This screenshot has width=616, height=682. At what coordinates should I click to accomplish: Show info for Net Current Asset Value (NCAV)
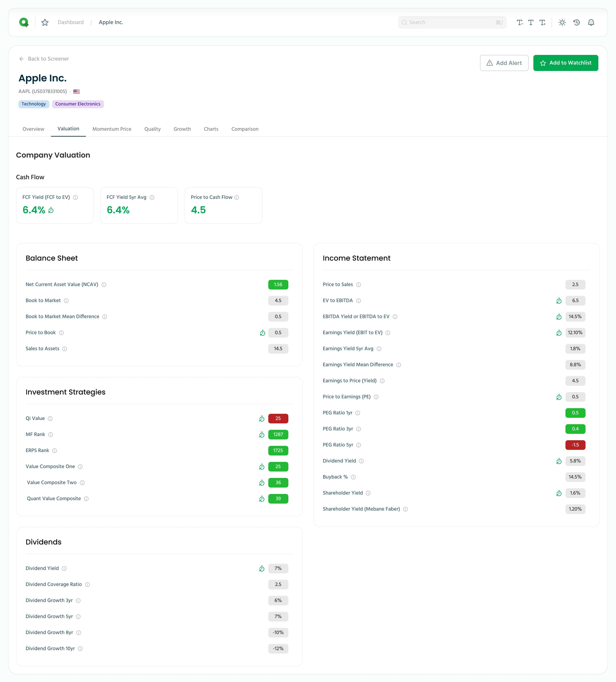point(104,285)
